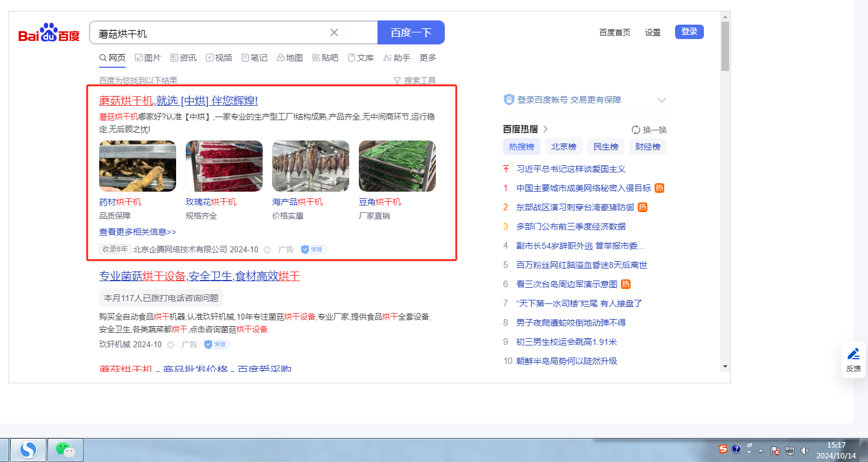
Task: Open hot search 百万粉丝网红脑溢血昏迷8天后离世
Action: tap(582, 265)
